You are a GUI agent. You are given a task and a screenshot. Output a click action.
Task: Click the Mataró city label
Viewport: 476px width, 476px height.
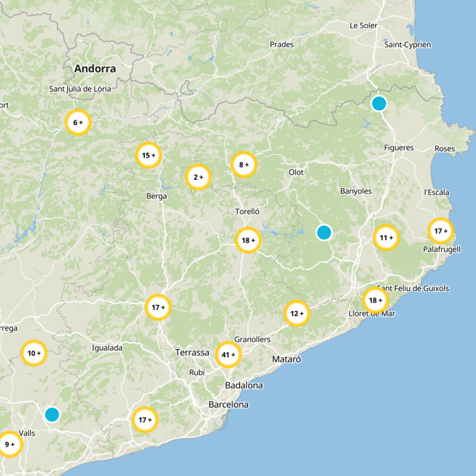point(287,359)
